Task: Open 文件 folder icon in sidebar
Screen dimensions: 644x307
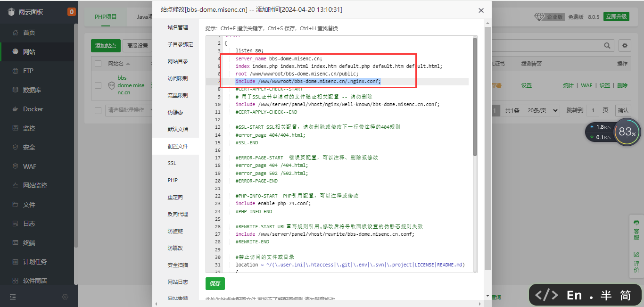Action: (x=15, y=205)
